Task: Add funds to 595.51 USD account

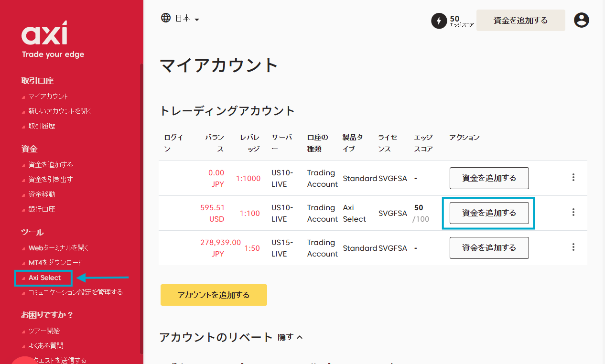Action: [x=489, y=213]
